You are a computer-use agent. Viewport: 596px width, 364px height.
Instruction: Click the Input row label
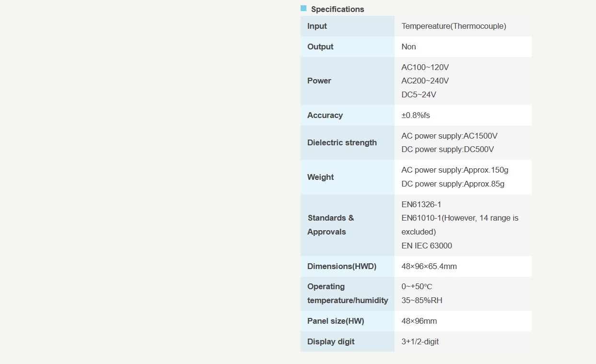click(317, 26)
